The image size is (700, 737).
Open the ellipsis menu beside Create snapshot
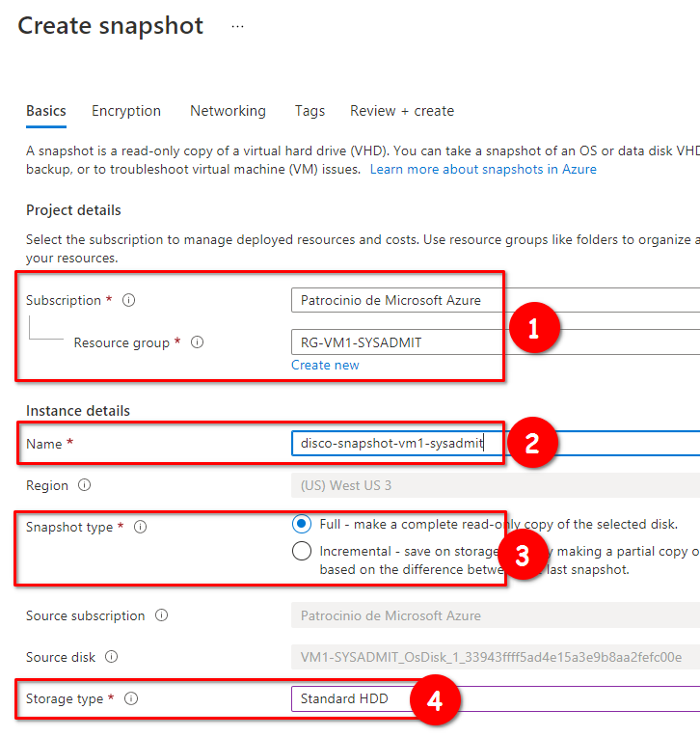pos(237,26)
